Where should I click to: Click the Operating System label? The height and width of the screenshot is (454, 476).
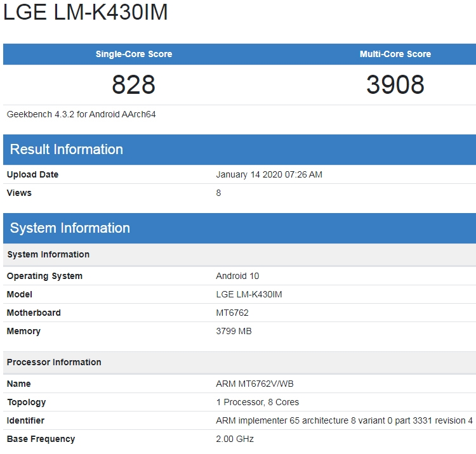(44, 276)
